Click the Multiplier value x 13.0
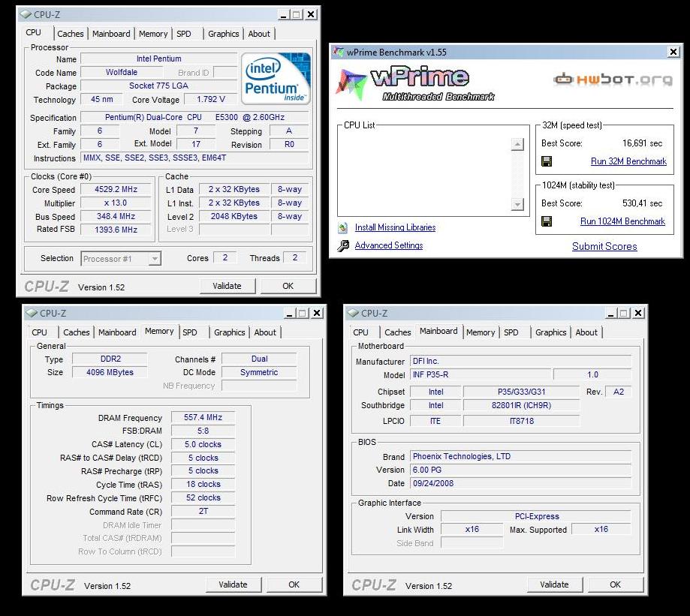Screen dimensions: 690x616 tap(116, 203)
